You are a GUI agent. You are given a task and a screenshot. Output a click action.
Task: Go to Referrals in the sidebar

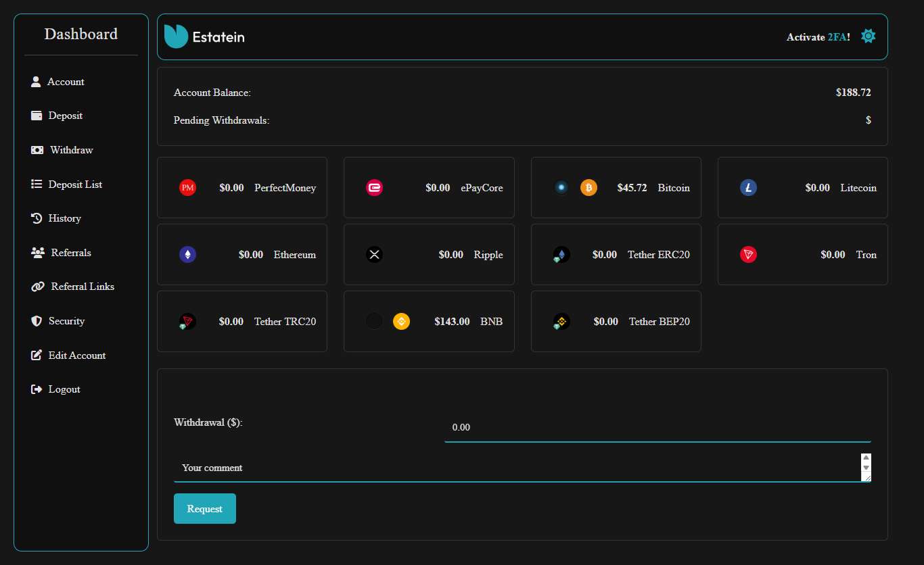(x=71, y=253)
